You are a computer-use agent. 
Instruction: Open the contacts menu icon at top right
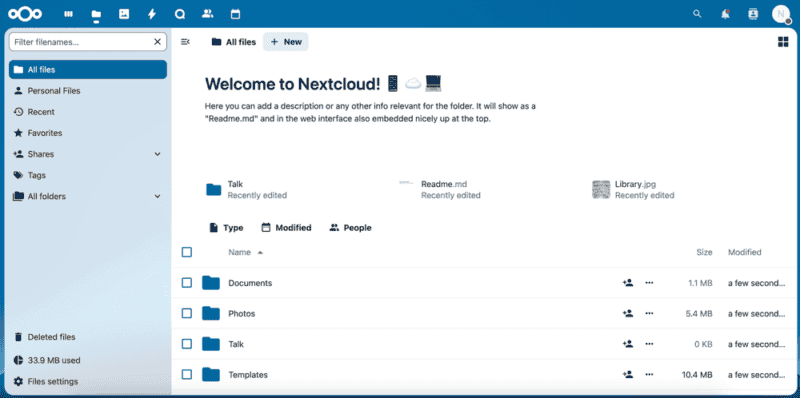753,14
